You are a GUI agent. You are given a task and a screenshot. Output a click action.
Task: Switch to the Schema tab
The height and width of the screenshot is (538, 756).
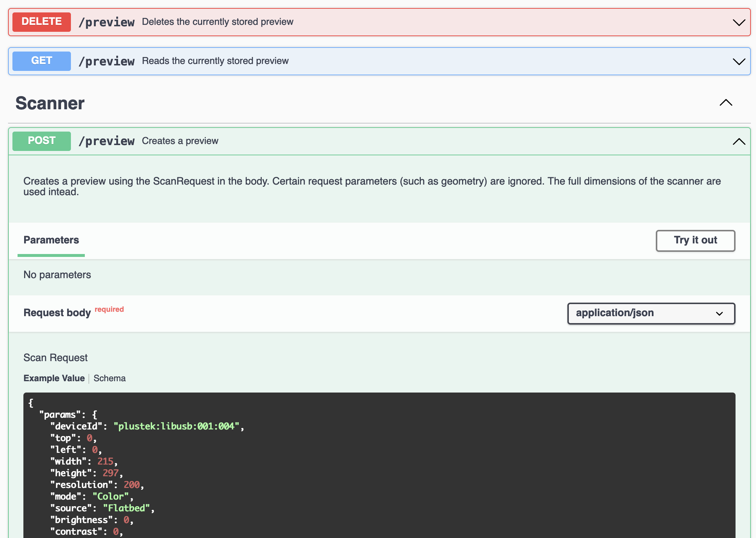[x=110, y=378]
